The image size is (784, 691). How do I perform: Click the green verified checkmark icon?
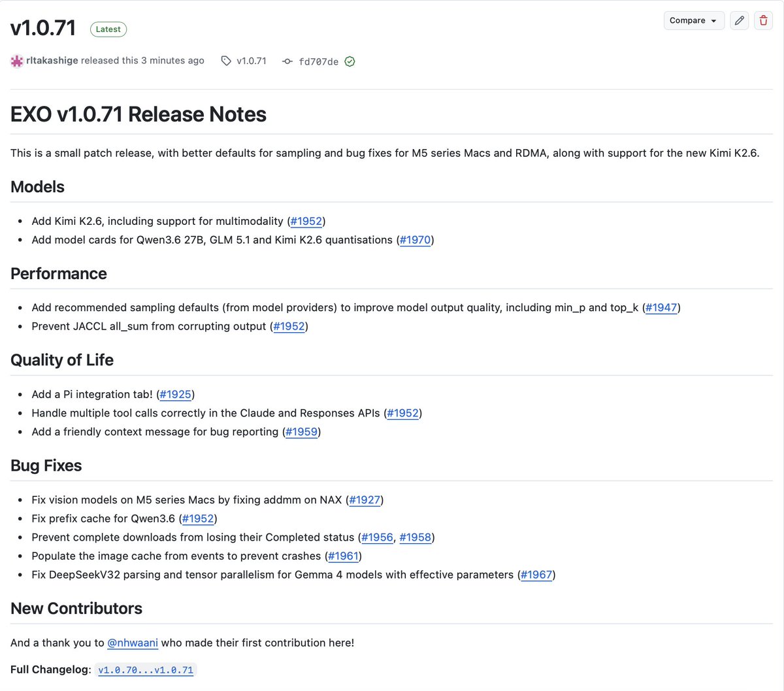pos(350,61)
